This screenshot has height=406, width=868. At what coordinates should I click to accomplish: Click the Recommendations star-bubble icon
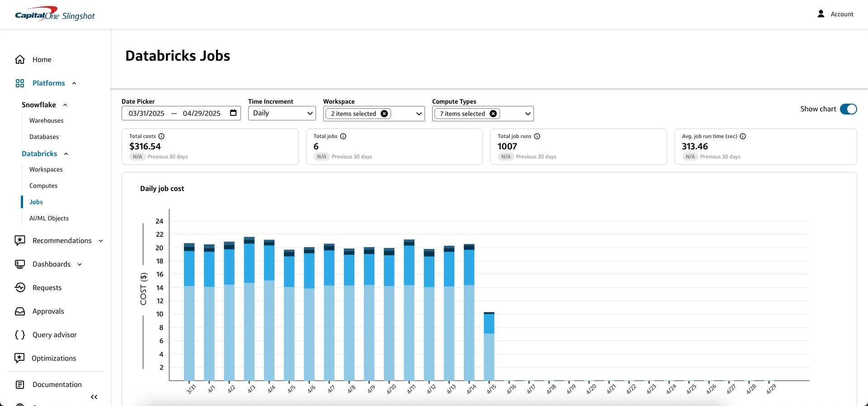(x=20, y=240)
